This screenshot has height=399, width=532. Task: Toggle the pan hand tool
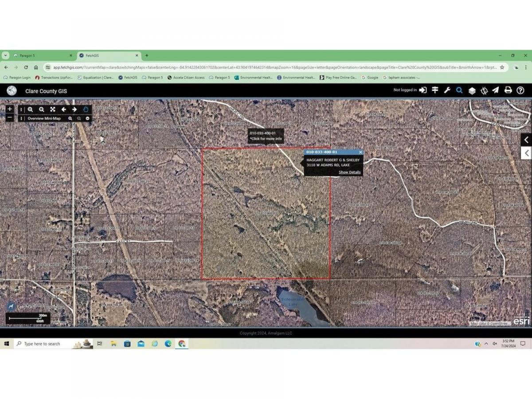[x=86, y=110]
